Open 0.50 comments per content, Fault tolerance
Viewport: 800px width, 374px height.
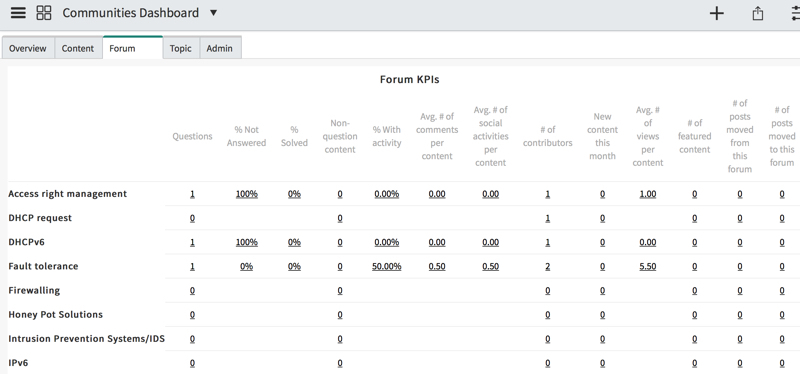pyautogui.click(x=437, y=266)
